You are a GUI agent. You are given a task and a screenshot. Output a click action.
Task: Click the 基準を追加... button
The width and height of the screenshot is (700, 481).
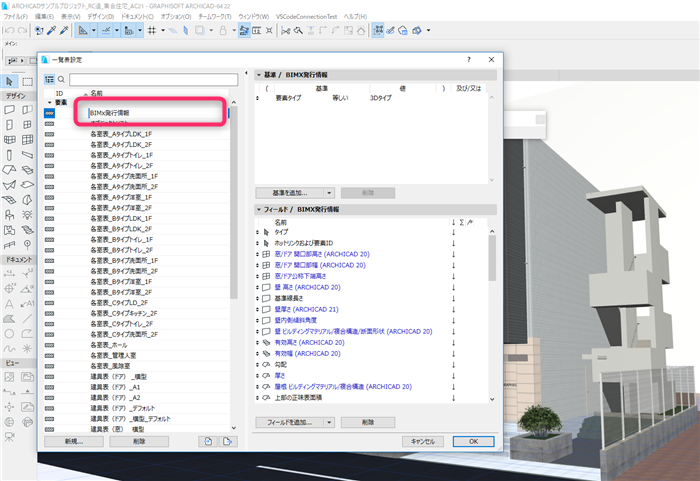tap(290, 193)
